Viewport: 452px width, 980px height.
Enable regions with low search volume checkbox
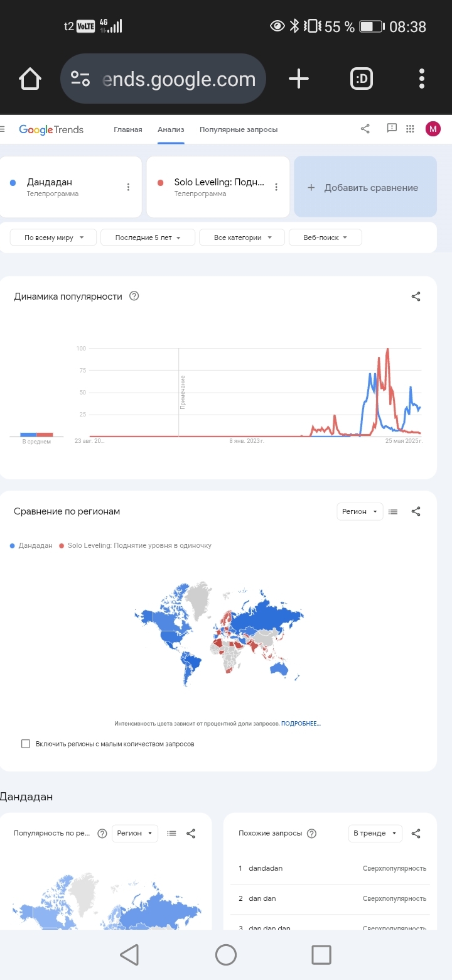click(26, 744)
